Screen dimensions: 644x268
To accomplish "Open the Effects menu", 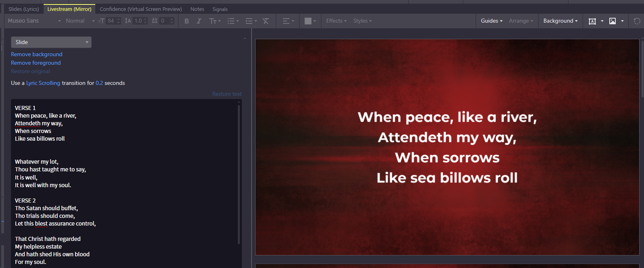I will coord(336,21).
